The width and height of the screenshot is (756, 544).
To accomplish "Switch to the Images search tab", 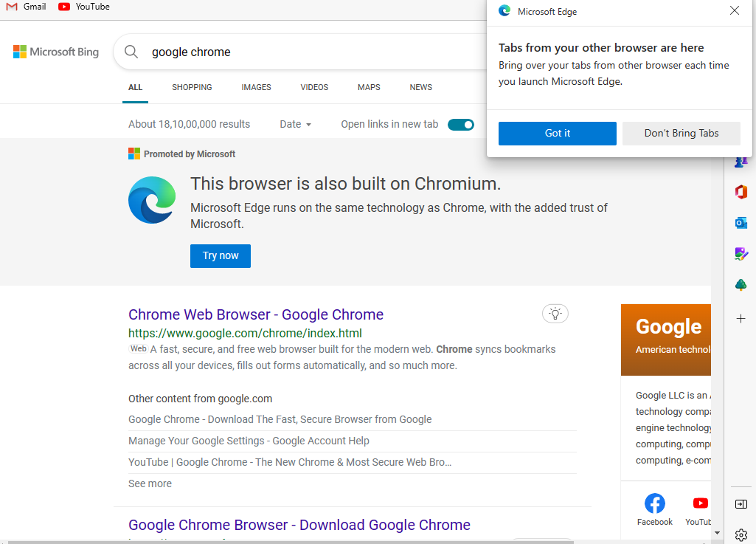I will 256,87.
